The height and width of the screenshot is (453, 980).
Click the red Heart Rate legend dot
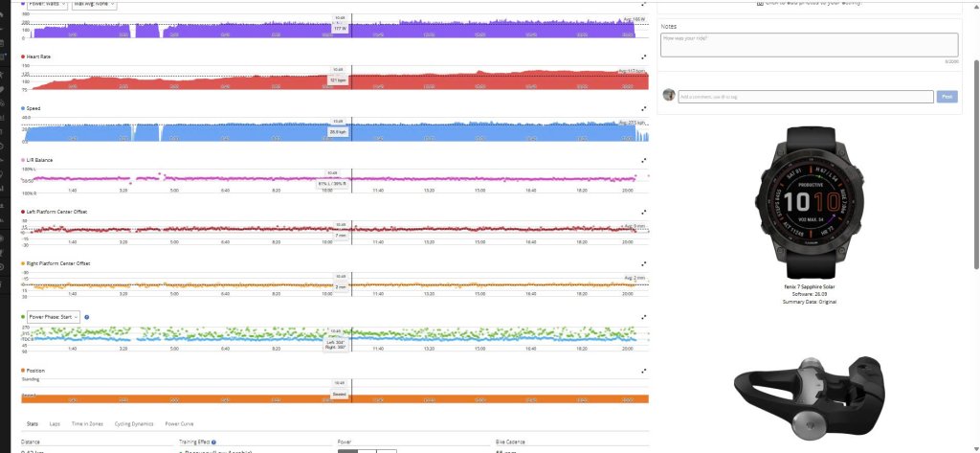pyautogui.click(x=23, y=57)
